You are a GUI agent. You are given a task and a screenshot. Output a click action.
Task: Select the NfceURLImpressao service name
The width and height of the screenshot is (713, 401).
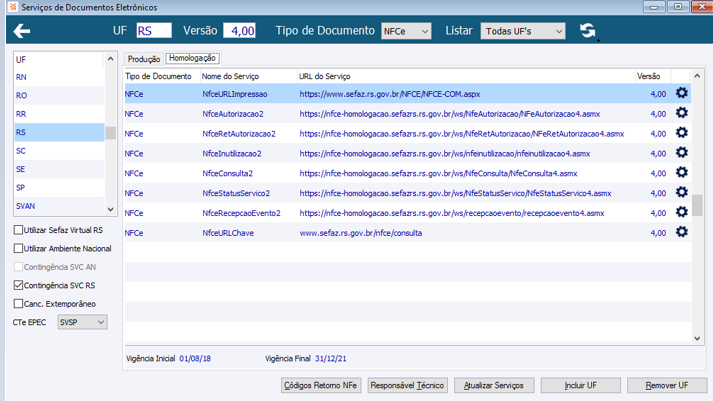235,94
